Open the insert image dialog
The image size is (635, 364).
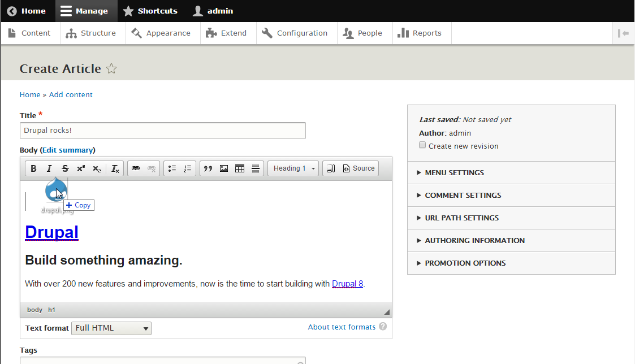click(x=224, y=168)
